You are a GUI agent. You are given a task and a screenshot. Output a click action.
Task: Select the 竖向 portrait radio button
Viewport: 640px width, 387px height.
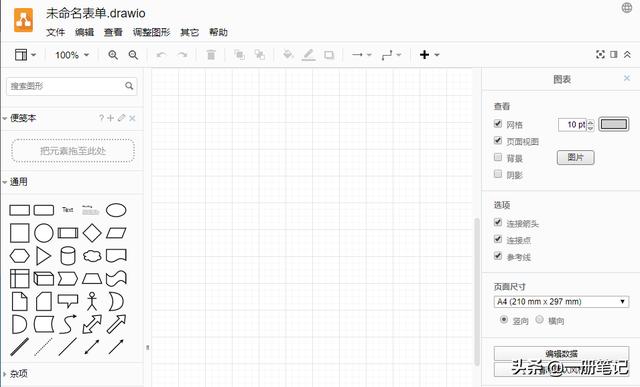[x=504, y=320]
